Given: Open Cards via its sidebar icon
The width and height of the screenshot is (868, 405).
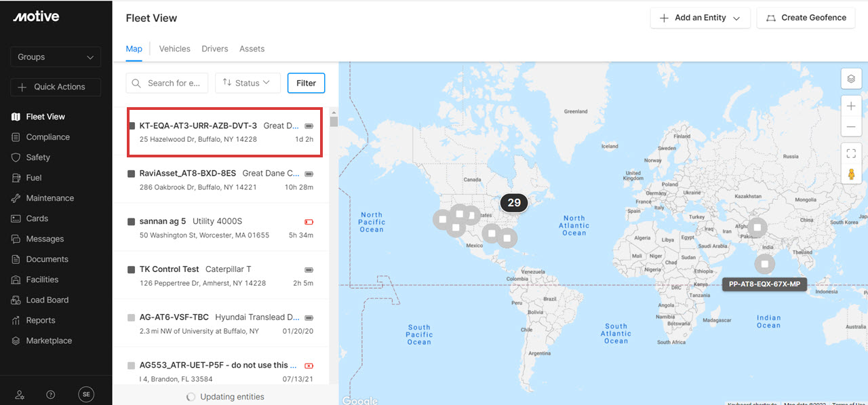Looking at the screenshot, I should pos(16,218).
